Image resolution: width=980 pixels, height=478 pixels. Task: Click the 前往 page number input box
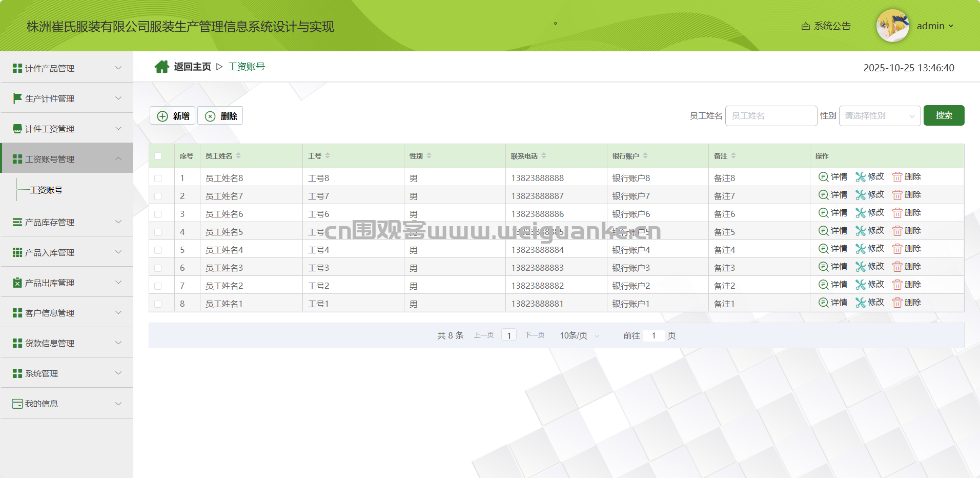point(654,335)
